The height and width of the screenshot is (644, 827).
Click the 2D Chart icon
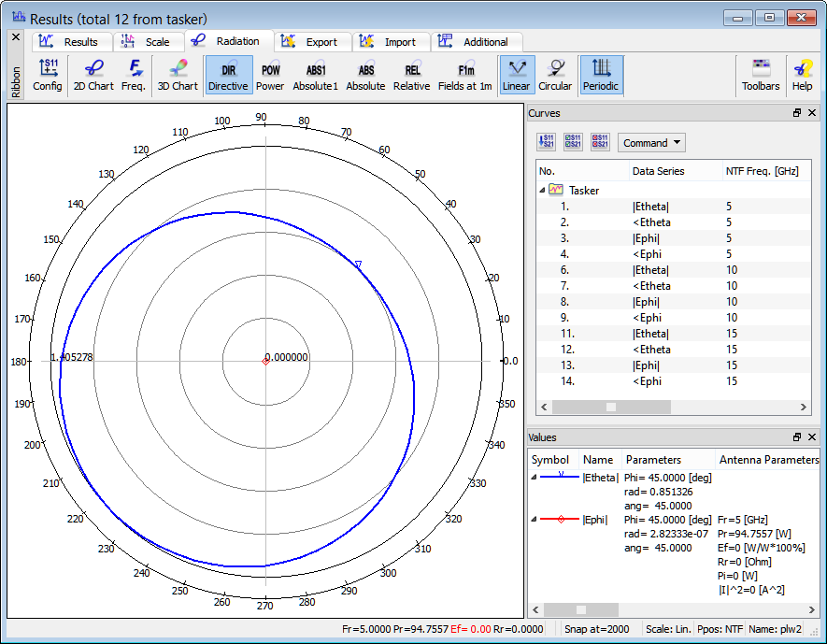pyautogui.click(x=93, y=75)
